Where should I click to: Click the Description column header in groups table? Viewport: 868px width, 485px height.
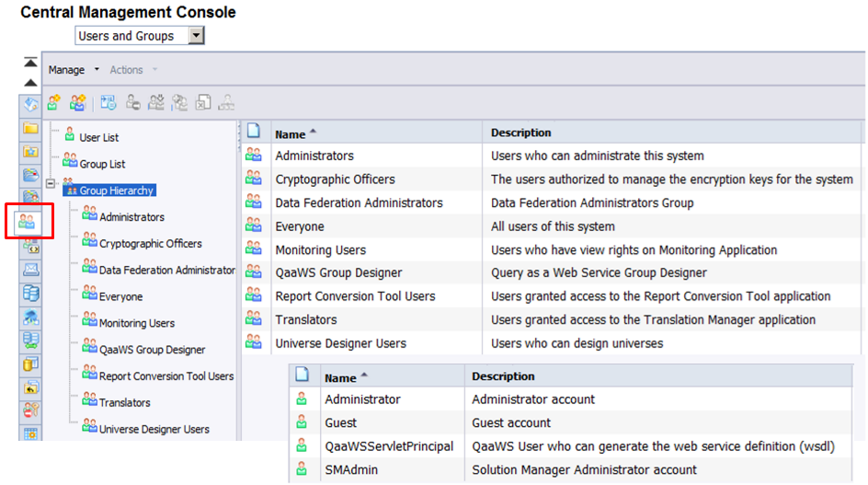(520, 133)
